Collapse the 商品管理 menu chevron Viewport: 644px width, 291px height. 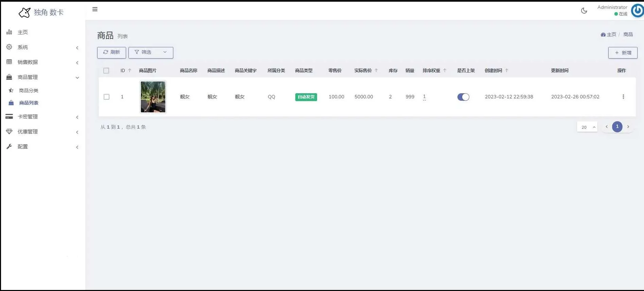tap(77, 78)
